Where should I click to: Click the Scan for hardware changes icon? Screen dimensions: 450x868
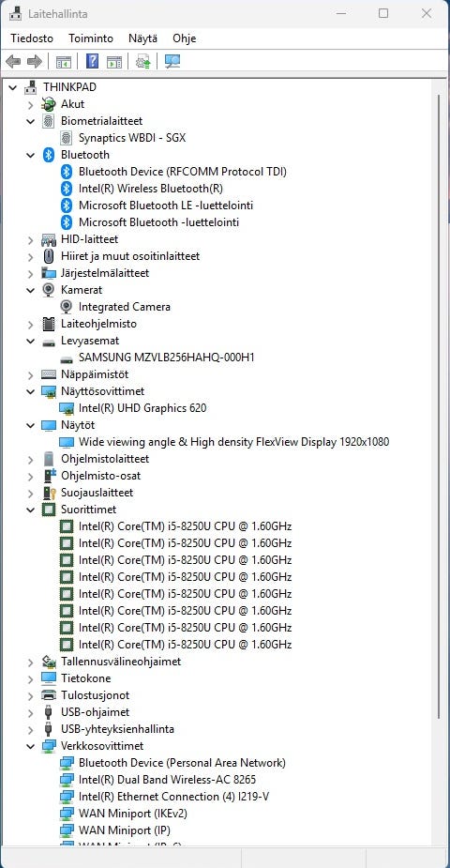pyautogui.click(x=172, y=61)
